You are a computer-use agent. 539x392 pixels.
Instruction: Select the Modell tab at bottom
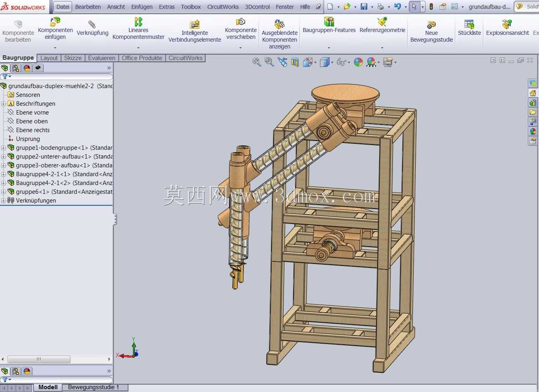click(48, 387)
